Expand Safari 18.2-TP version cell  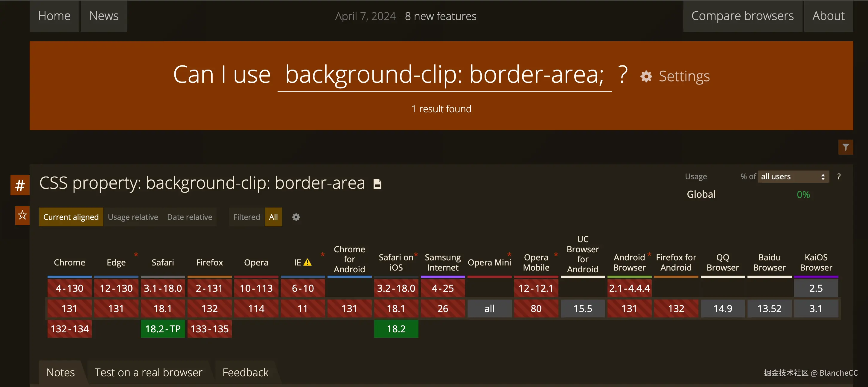(x=163, y=329)
